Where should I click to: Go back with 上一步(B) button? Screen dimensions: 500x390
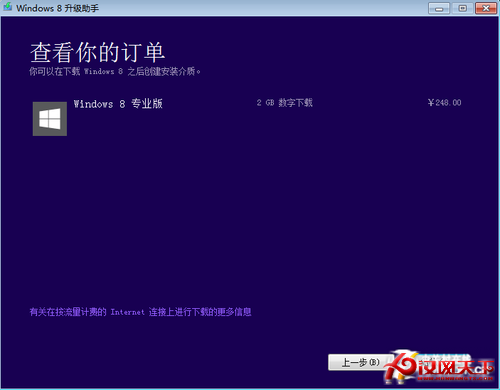[x=361, y=362]
